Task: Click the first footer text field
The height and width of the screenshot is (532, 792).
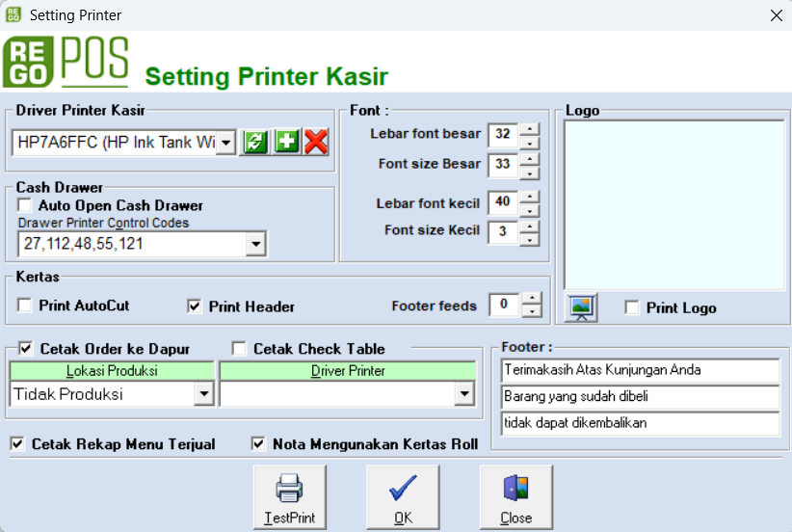Action: tap(640, 370)
